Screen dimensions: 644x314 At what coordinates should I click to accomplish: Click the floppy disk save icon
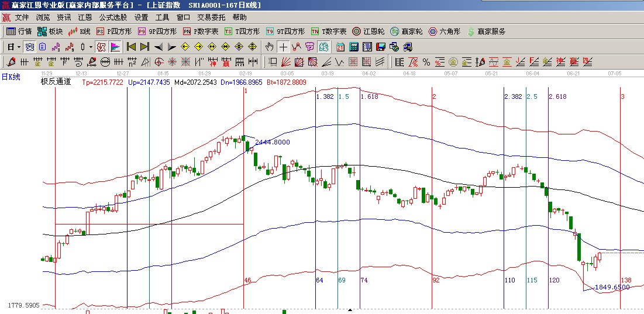click(380, 47)
